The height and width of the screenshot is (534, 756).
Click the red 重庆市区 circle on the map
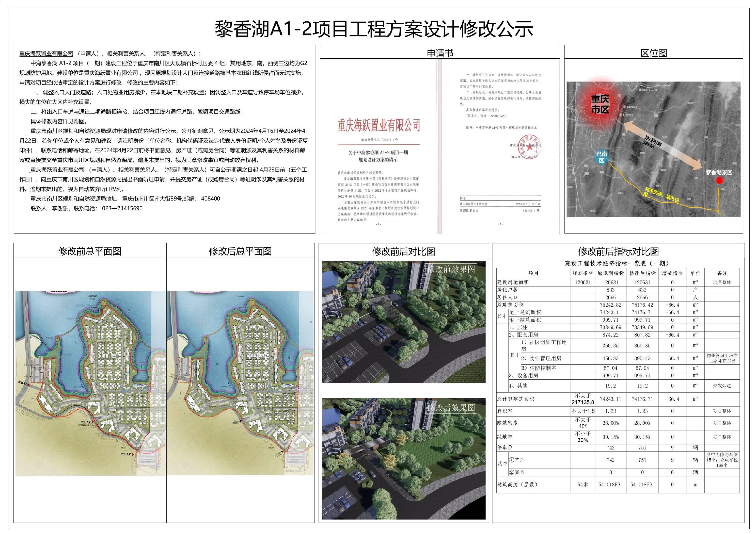[600, 104]
